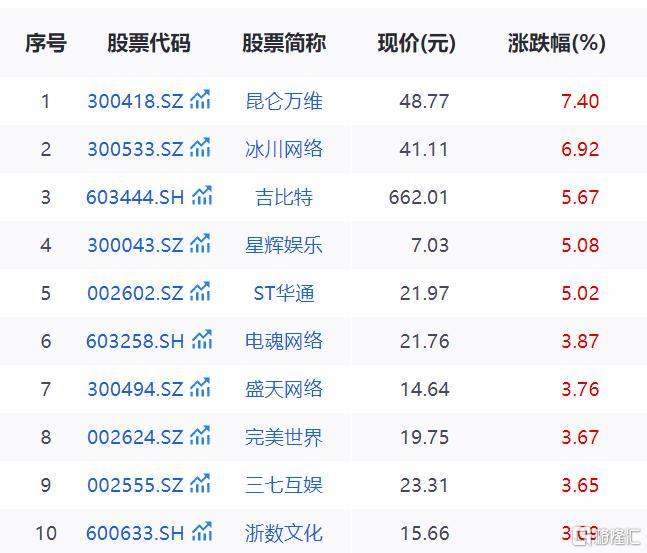Select change percentage 5.02
Screen dimensions: 647x553
click(580, 293)
